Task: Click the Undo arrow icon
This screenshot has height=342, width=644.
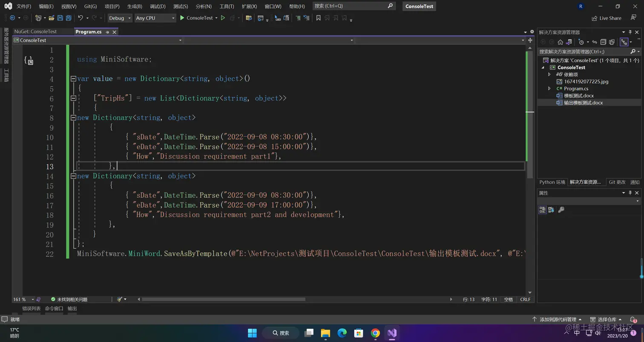Action: click(80, 18)
